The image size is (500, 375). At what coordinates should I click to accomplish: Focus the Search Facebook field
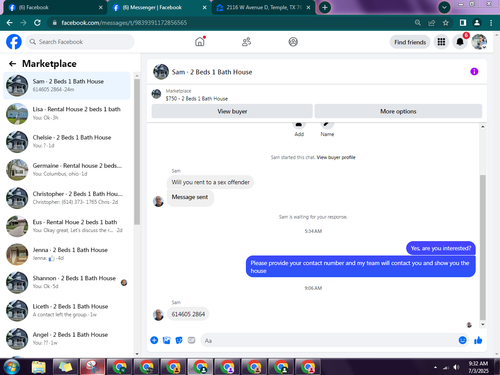pyautogui.click(x=80, y=42)
